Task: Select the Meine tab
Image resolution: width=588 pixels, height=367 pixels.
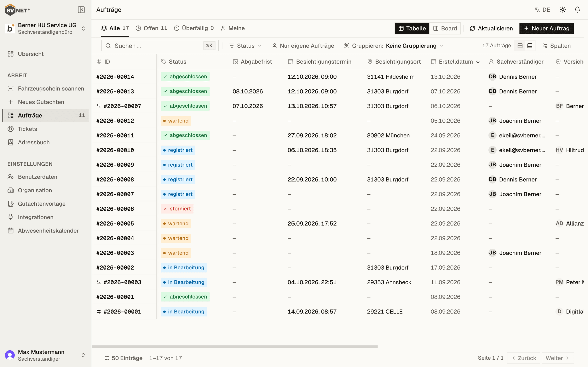Action: coord(233,28)
